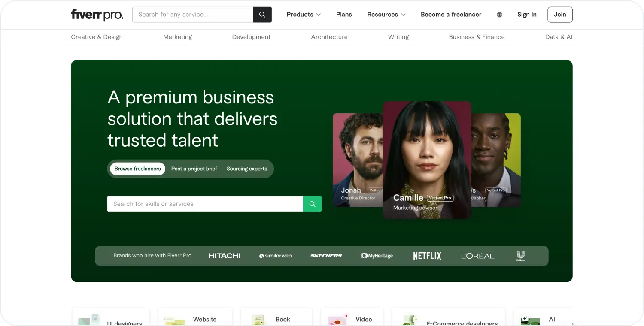
Task: Open Business & Finance category
Action: click(x=477, y=37)
